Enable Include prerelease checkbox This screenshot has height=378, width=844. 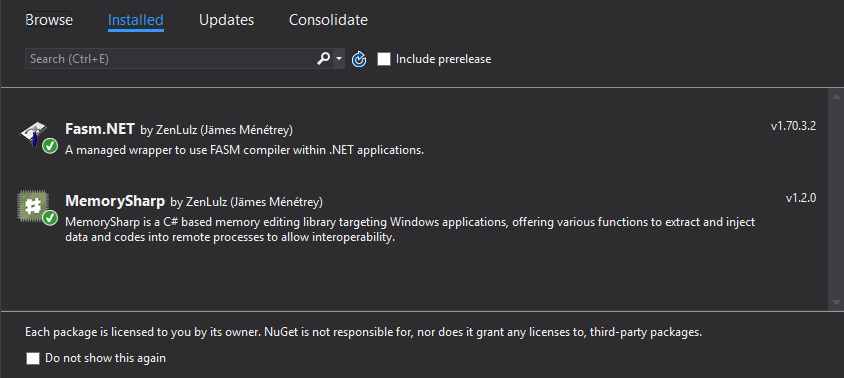[384, 59]
